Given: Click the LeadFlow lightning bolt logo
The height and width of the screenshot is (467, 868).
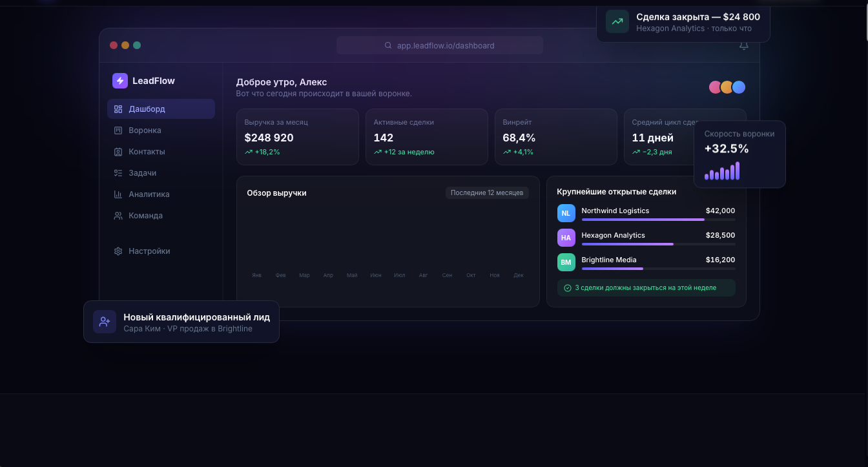Looking at the screenshot, I should click(x=120, y=81).
